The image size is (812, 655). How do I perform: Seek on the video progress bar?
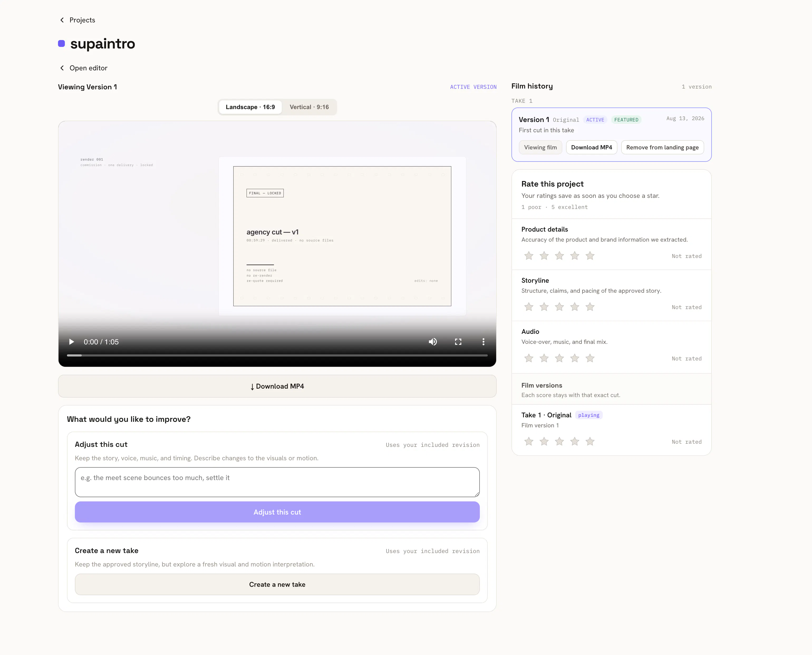click(x=277, y=355)
